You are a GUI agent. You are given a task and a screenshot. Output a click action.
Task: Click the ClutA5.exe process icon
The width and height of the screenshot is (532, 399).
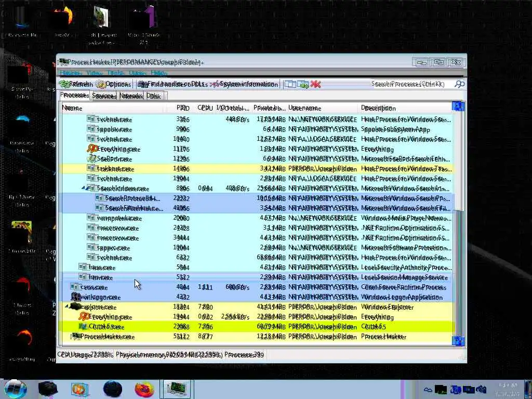[83, 326]
